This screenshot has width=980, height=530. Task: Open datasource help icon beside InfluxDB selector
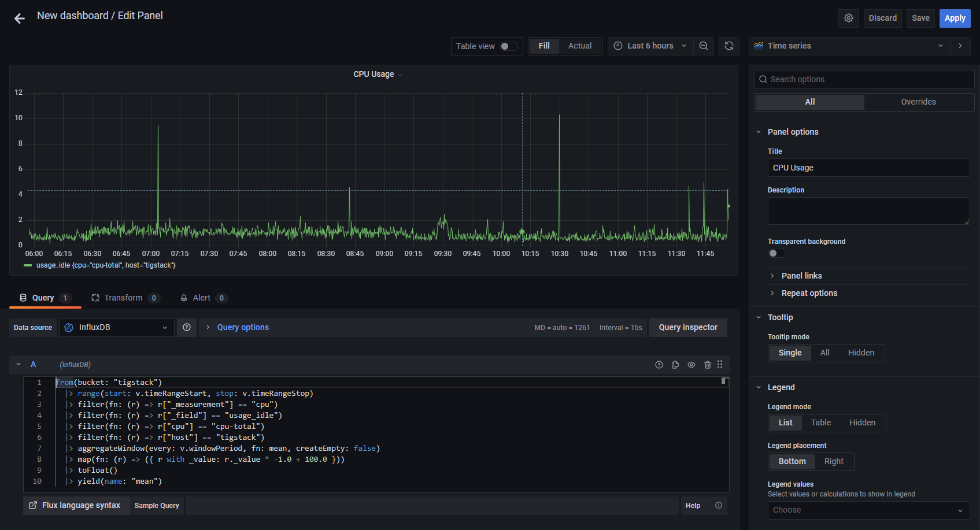pyautogui.click(x=186, y=327)
